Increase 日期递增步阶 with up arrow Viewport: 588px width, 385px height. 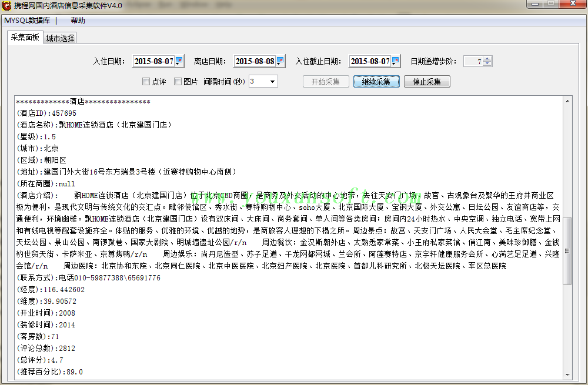[487, 58]
